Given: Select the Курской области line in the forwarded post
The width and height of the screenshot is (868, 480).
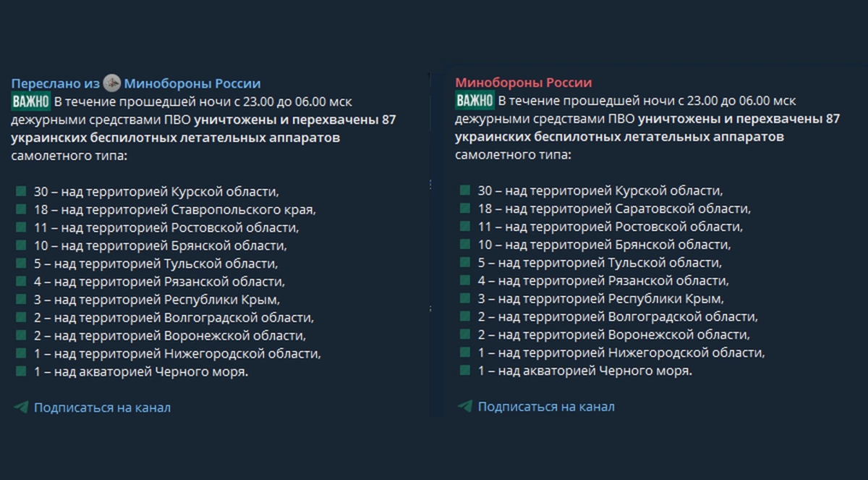Looking at the screenshot, I should coord(156,192).
